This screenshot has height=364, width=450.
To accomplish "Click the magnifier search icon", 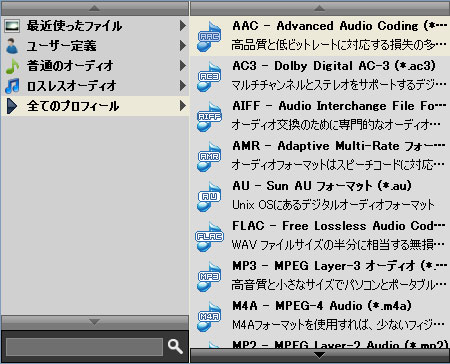I will (x=175, y=347).
